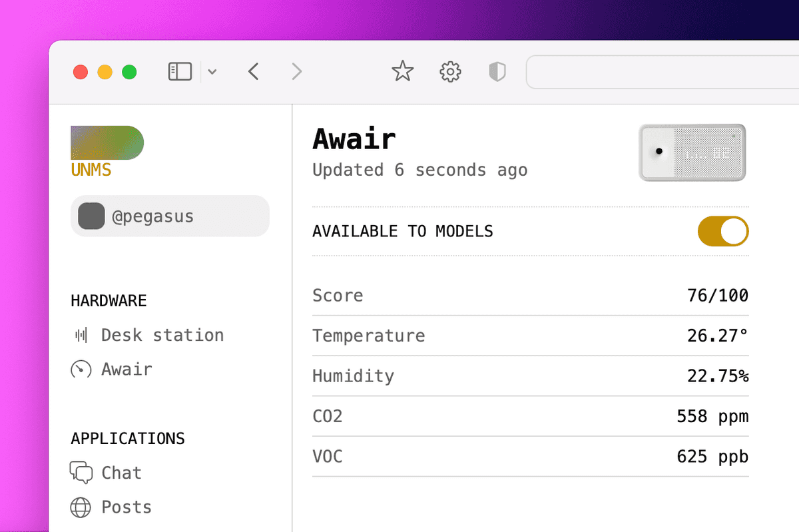Click the Posts globe icon
Screen dimensions: 799x532
(x=81, y=507)
